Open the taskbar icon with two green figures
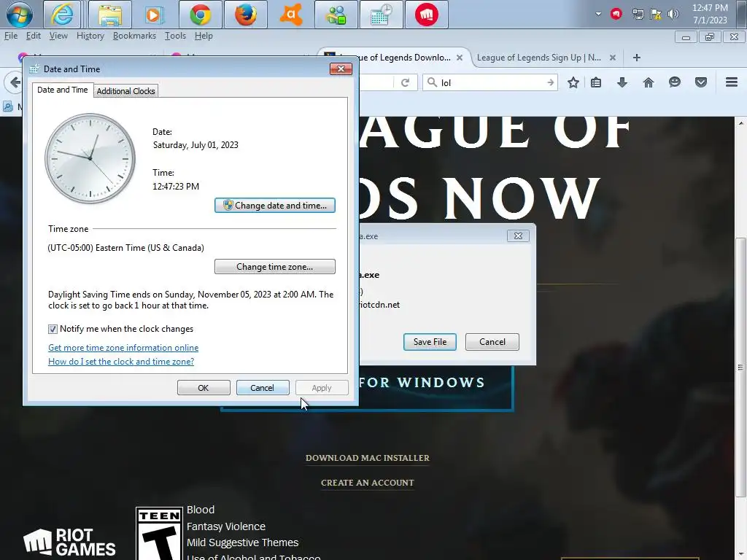The height and width of the screenshot is (560, 747). 336,15
